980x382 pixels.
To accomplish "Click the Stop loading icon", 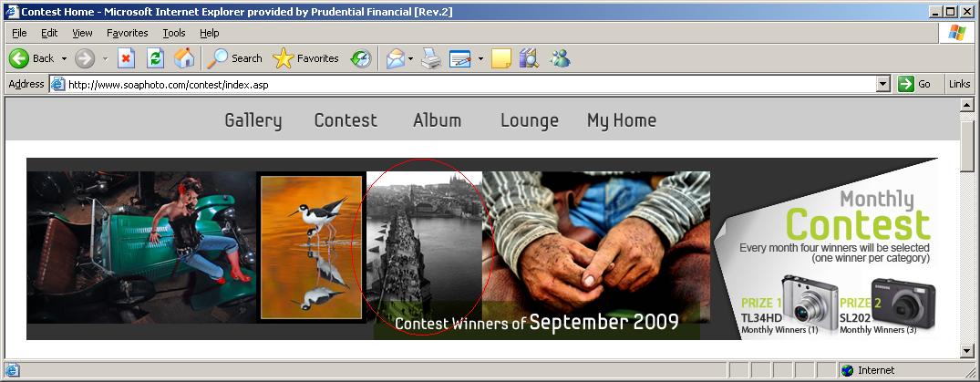I will click(x=126, y=58).
